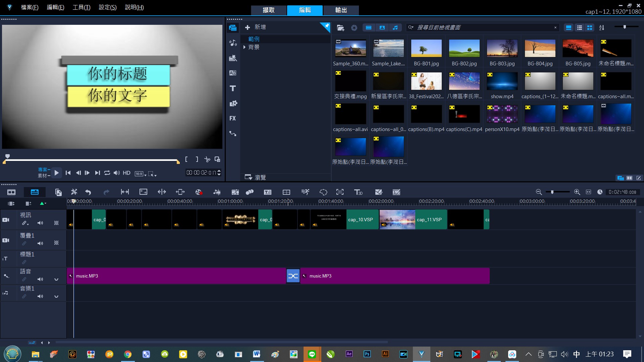The width and height of the screenshot is (644, 362).
Task: Open the search filter dropdown arrow
Action: (x=411, y=27)
